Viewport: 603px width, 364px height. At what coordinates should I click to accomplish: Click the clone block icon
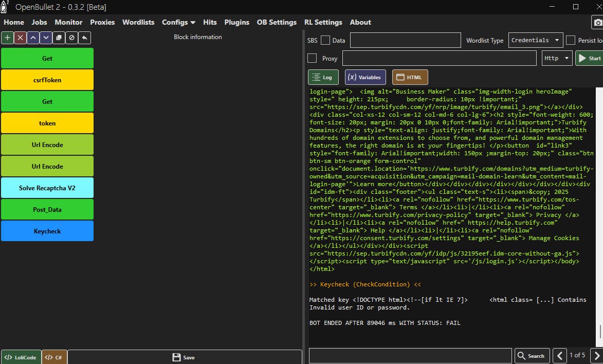pos(59,38)
